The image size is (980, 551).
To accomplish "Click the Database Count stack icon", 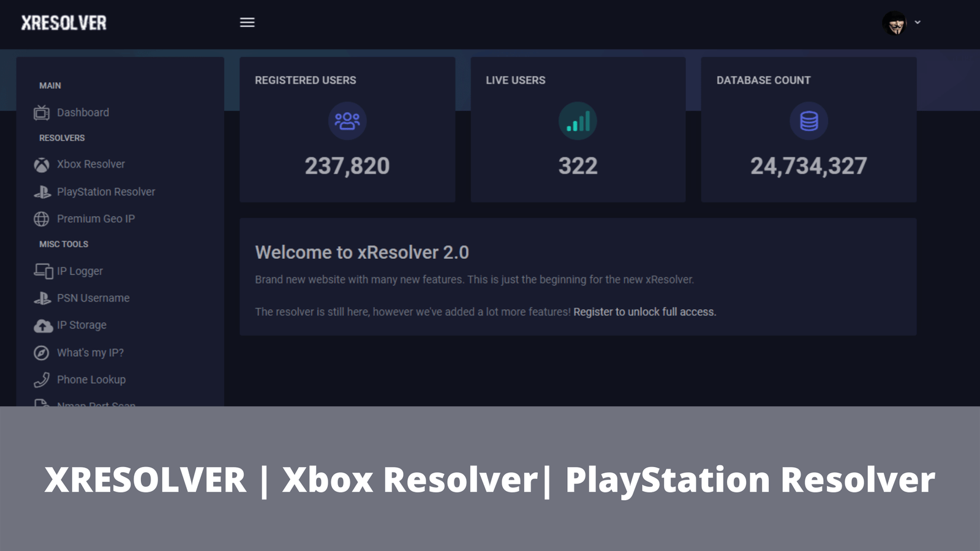I will coord(809,121).
